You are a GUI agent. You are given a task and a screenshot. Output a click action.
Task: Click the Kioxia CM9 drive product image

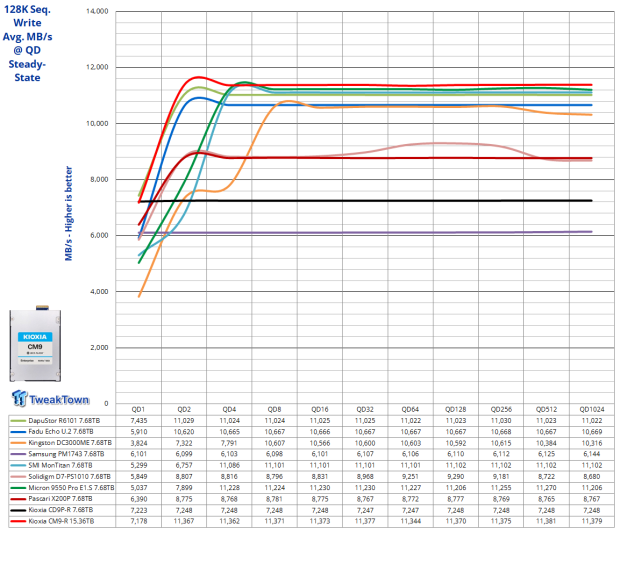pyautogui.click(x=35, y=343)
